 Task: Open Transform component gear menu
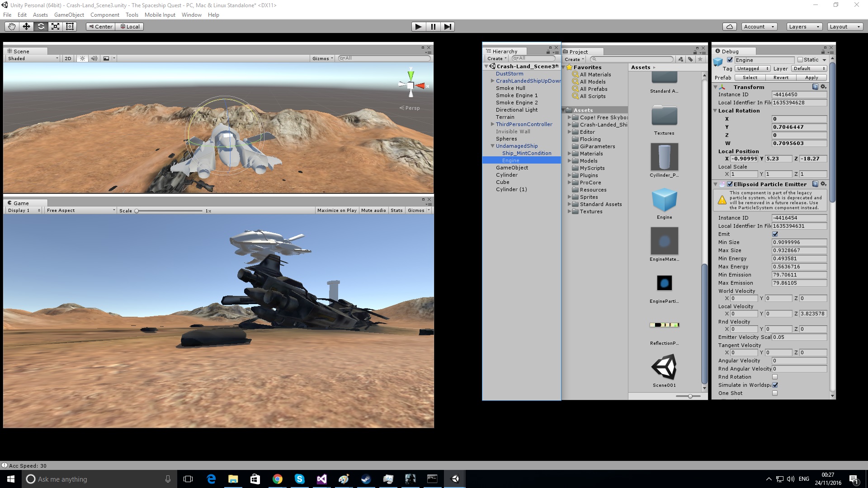point(823,87)
